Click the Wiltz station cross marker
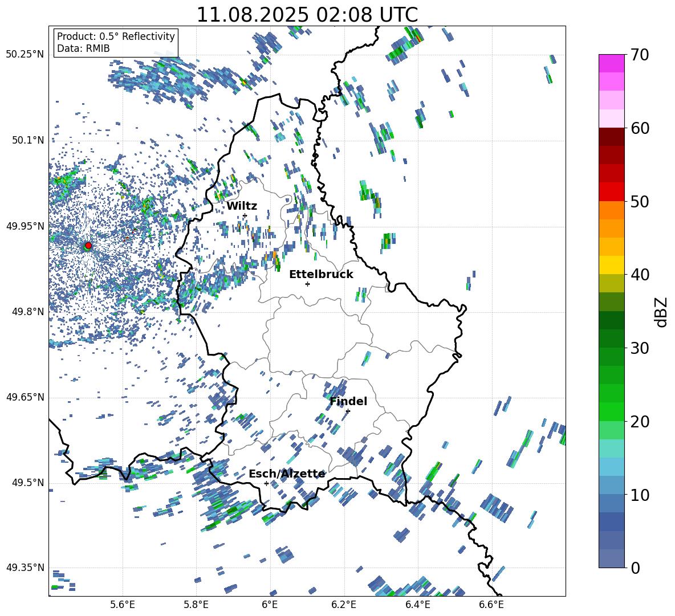Image resolution: width=675 pixels, height=616 pixels. 245,215
